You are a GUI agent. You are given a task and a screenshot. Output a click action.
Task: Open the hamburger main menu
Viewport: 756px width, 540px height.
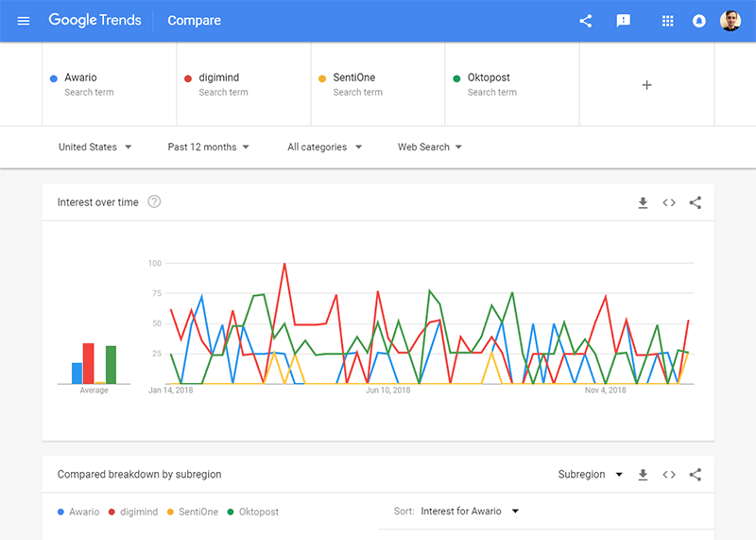pyautogui.click(x=23, y=21)
